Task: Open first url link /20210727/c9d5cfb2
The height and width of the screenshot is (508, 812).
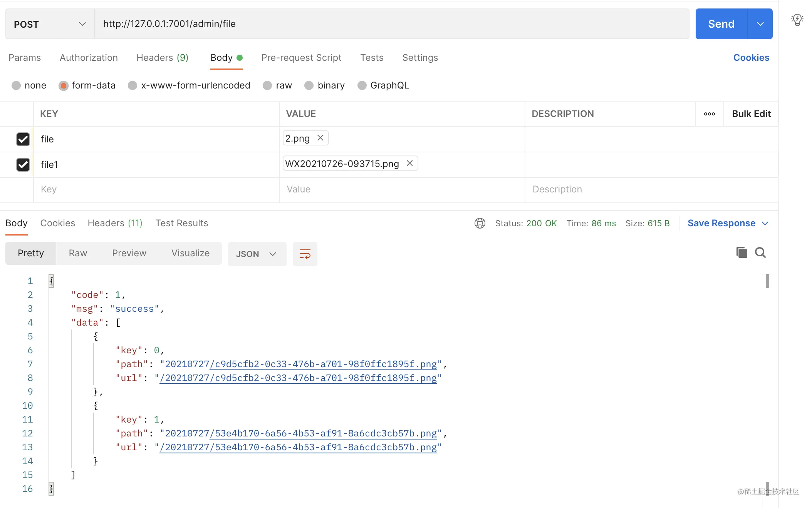Action: click(x=298, y=378)
